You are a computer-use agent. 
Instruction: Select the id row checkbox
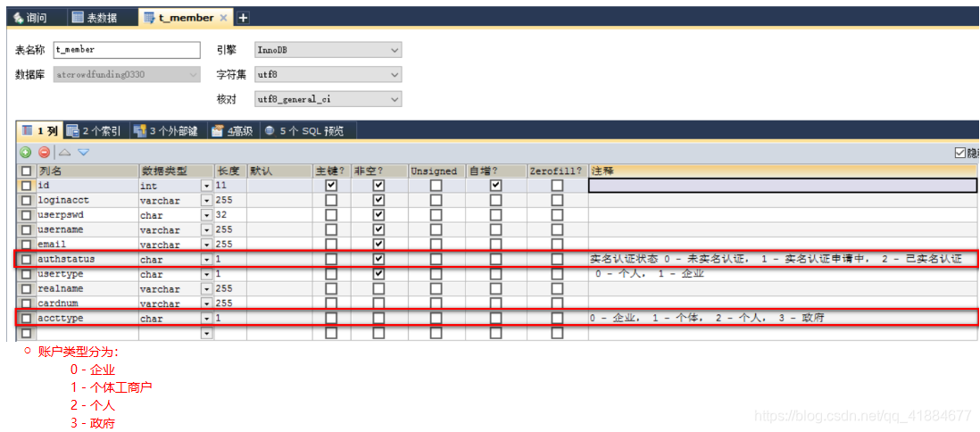pyautogui.click(x=26, y=186)
